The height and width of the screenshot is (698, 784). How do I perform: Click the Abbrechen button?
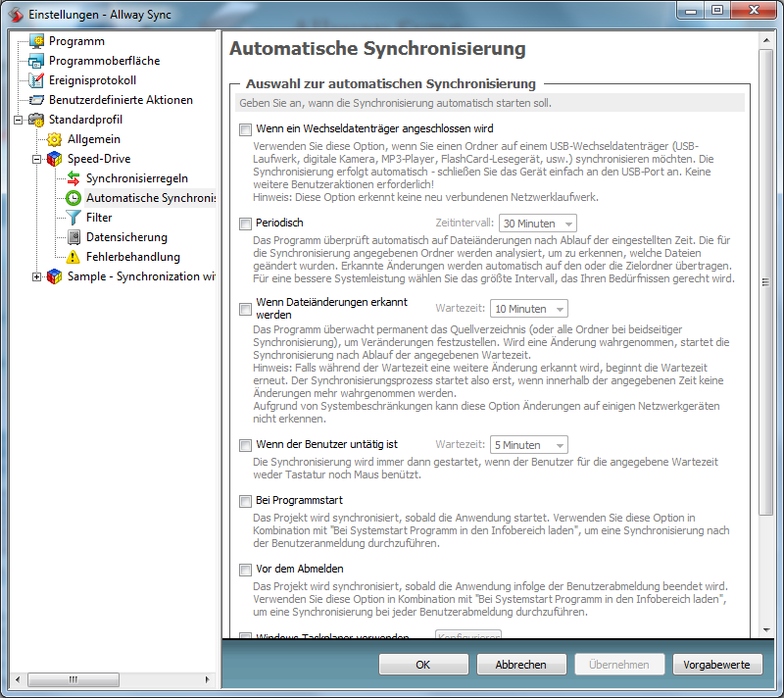point(520,665)
